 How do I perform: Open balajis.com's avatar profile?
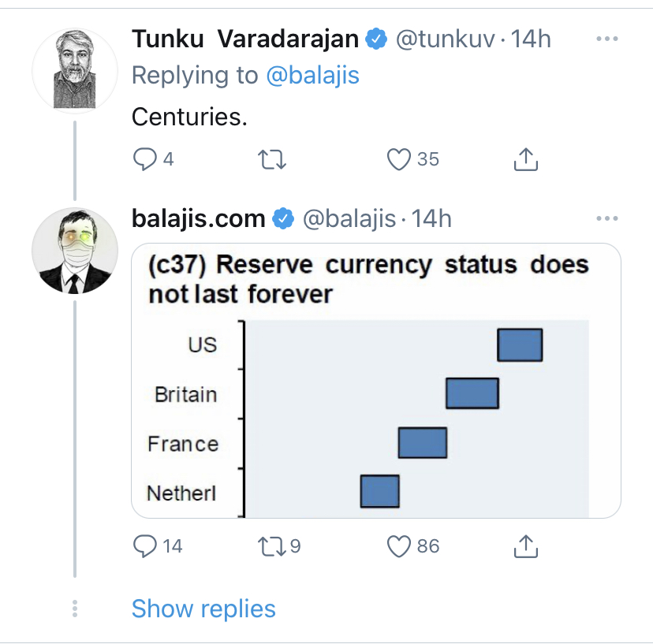click(x=74, y=251)
